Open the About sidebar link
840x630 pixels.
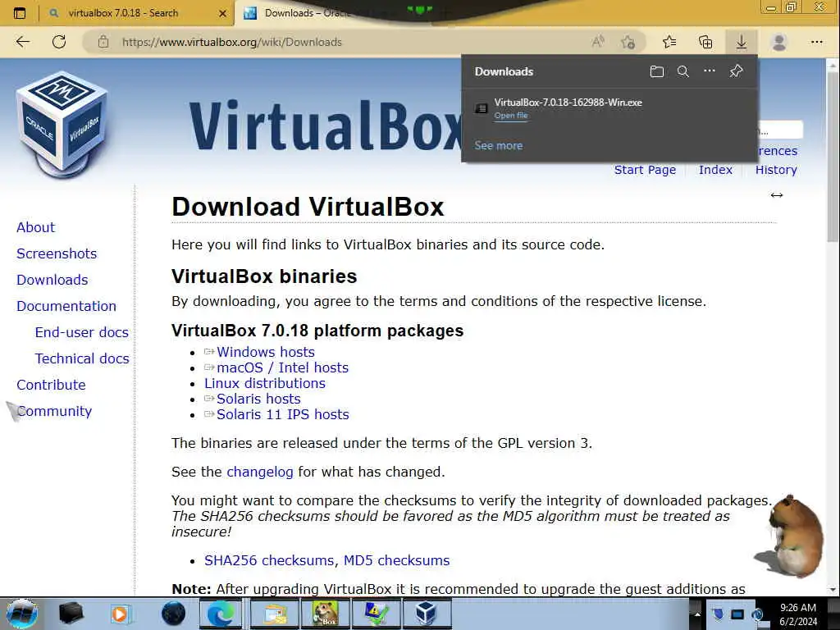(x=35, y=227)
